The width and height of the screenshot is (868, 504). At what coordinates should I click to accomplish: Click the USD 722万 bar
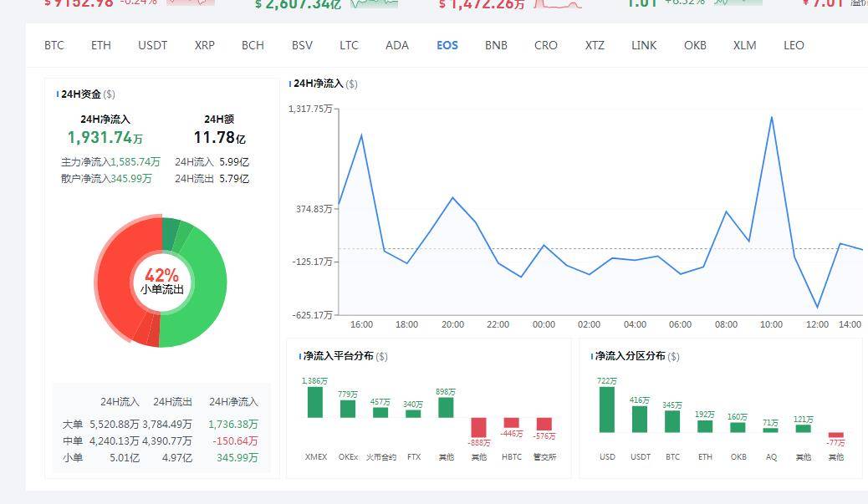tap(607, 410)
